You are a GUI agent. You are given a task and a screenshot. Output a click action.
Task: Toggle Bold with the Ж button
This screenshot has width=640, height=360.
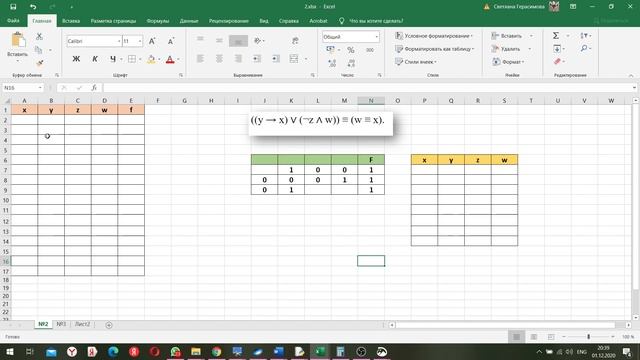point(76,59)
